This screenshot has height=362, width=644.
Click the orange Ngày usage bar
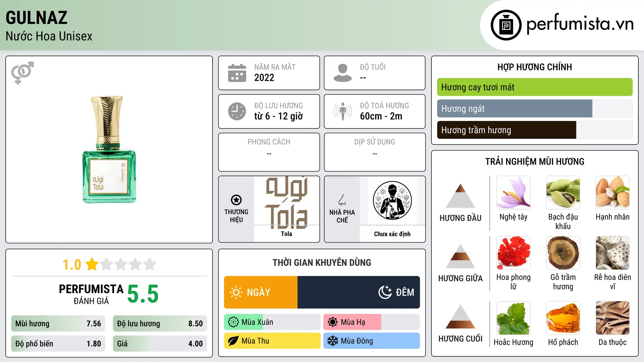click(x=261, y=292)
